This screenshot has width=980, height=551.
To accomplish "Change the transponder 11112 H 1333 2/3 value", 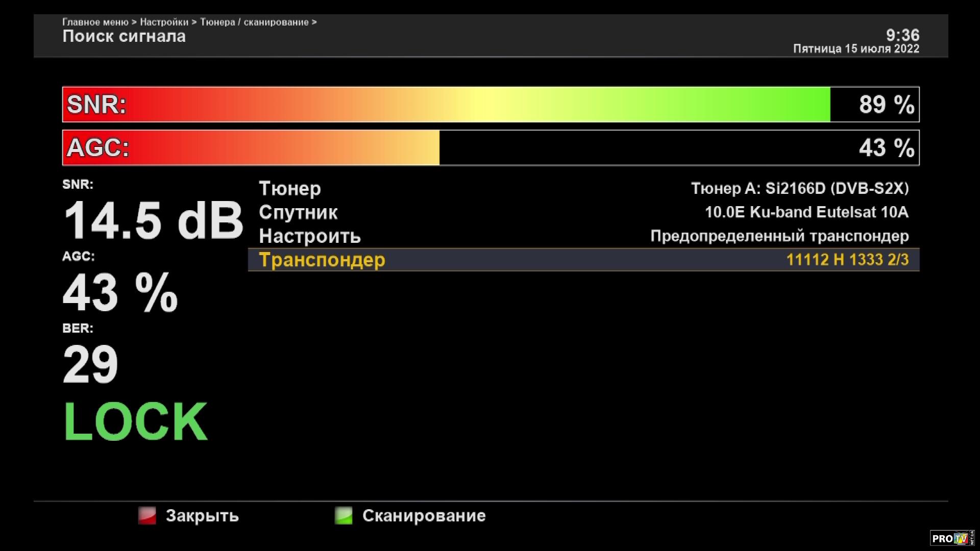I will pos(847,260).
